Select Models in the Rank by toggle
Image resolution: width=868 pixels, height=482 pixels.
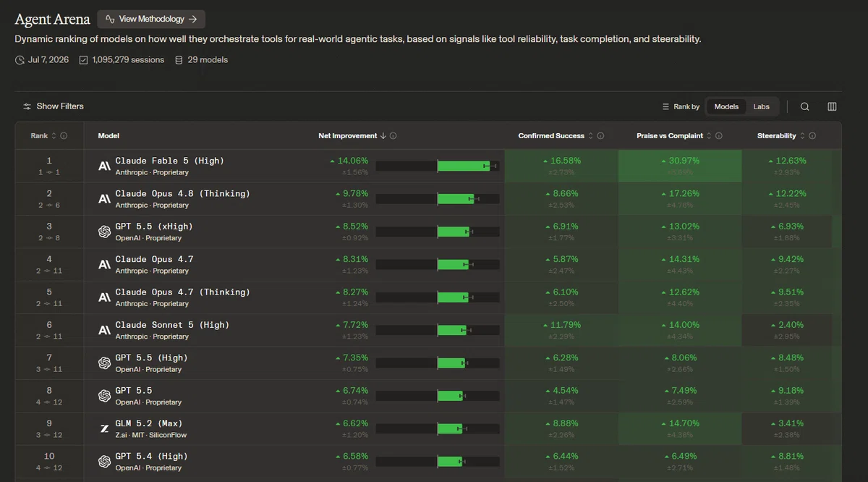click(x=726, y=106)
